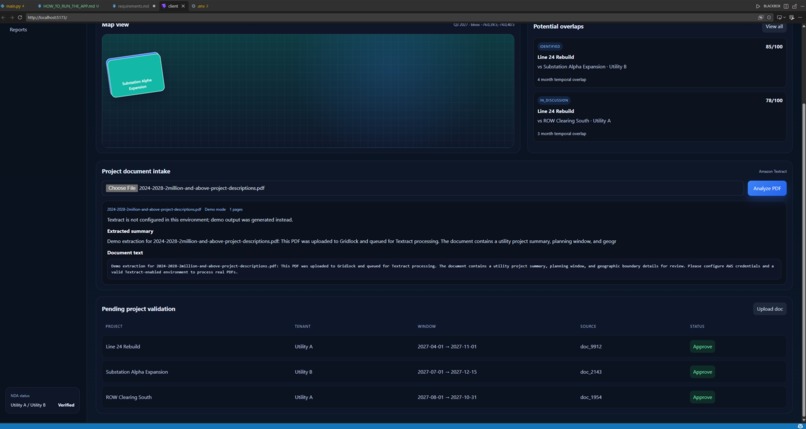The height and width of the screenshot is (429, 806).
Task: Click window 2027-07-01 → 2027-12-15
Action: 447,372
